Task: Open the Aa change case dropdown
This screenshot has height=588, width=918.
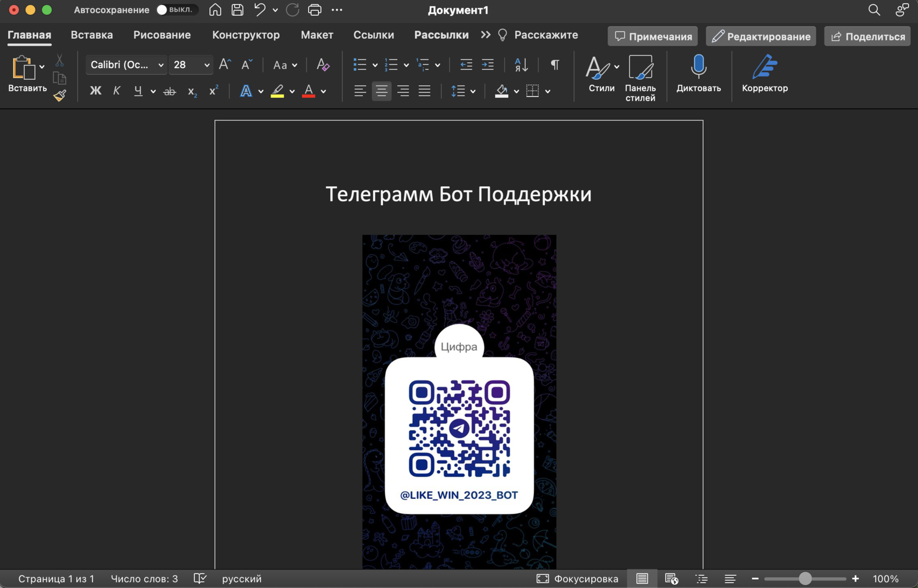Action: click(285, 65)
